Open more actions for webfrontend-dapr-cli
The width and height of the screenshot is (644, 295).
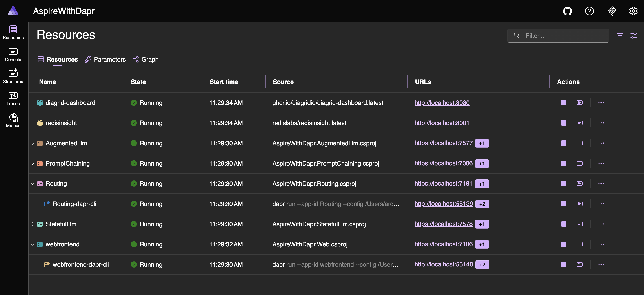[601, 264]
